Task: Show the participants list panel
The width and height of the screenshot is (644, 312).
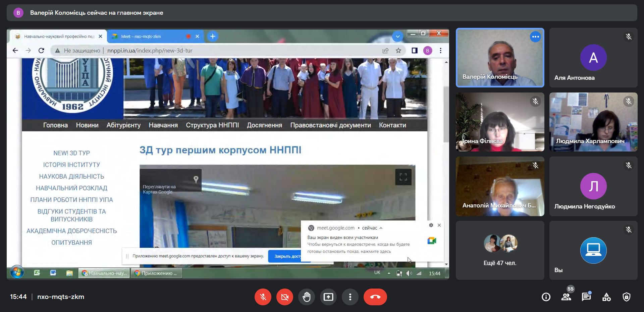Action: (x=567, y=297)
